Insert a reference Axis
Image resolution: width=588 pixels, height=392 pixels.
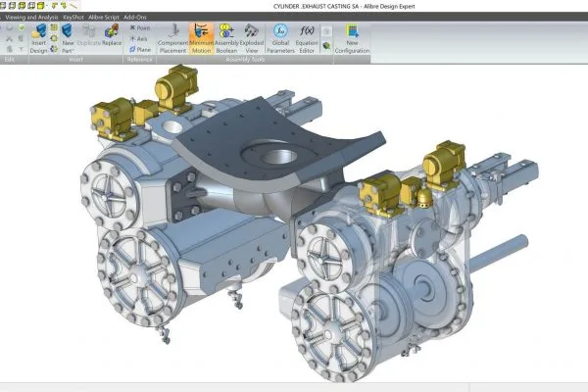pyautogui.click(x=138, y=38)
